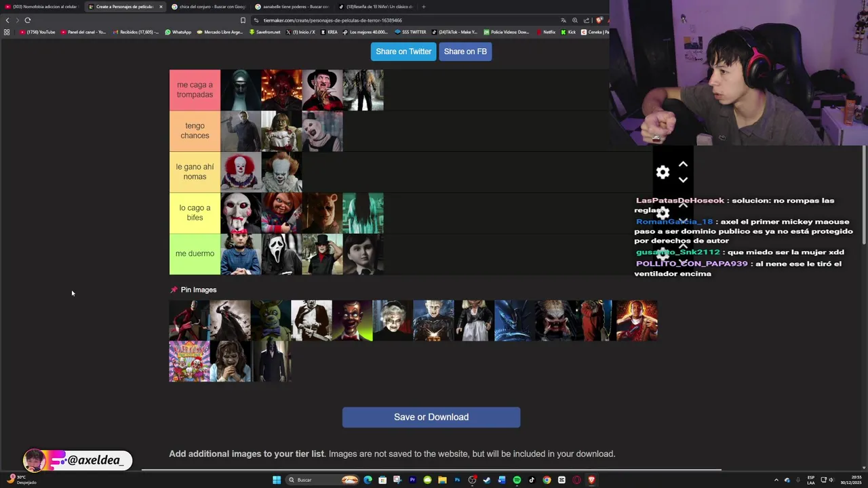Open TikTok app from the taskbar
The height and width of the screenshot is (488, 868).
tap(532, 480)
